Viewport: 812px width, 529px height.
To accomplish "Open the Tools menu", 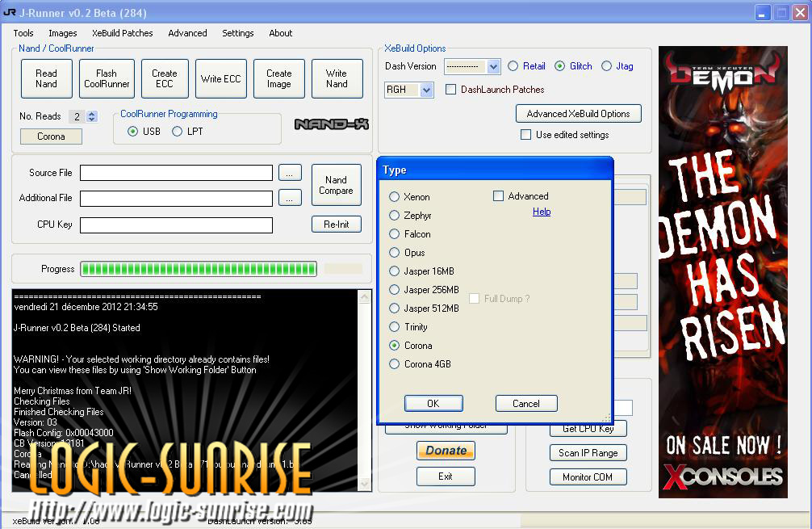I will coord(23,33).
